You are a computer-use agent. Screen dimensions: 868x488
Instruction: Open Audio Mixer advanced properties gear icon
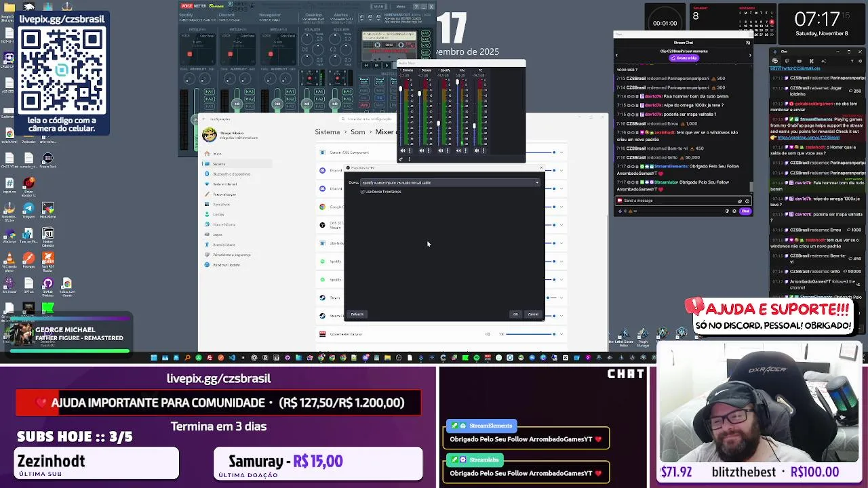pos(401,159)
